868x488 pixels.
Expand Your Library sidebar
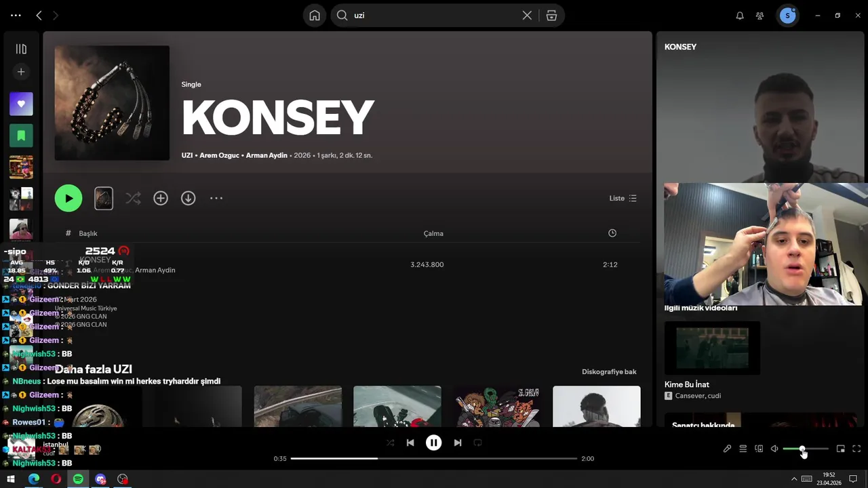click(x=21, y=49)
